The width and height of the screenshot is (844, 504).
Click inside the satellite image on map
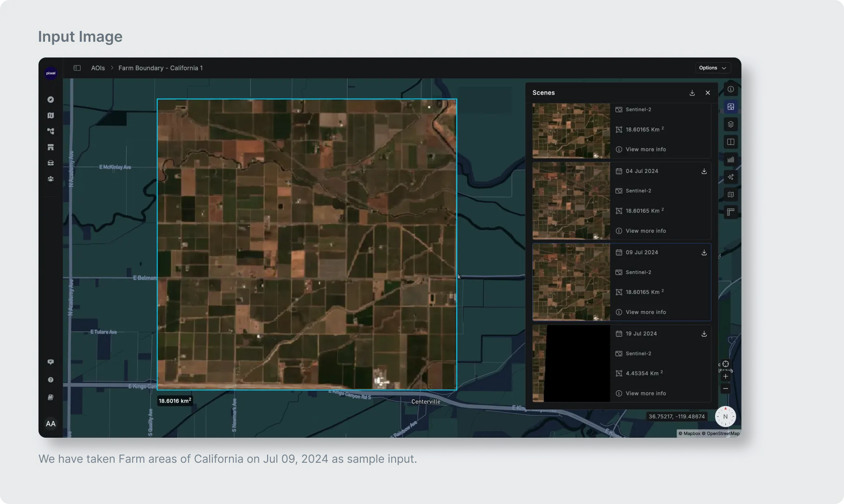(307, 244)
